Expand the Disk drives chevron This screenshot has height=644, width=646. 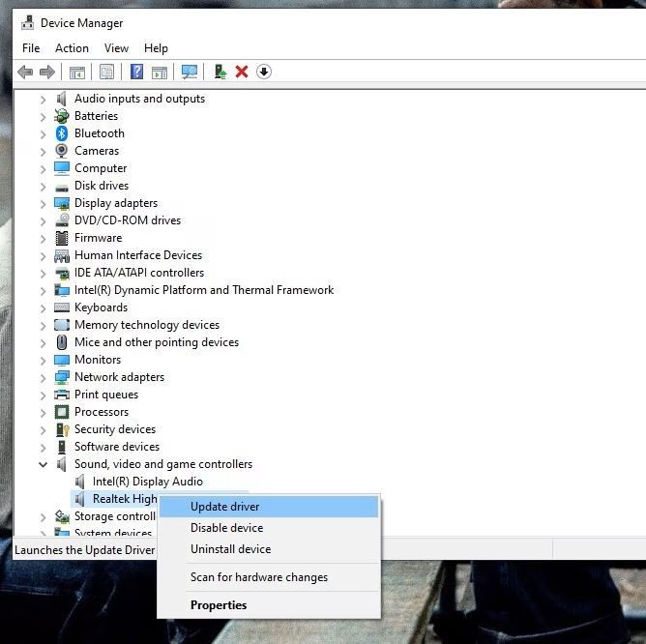click(x=43, y=187)
